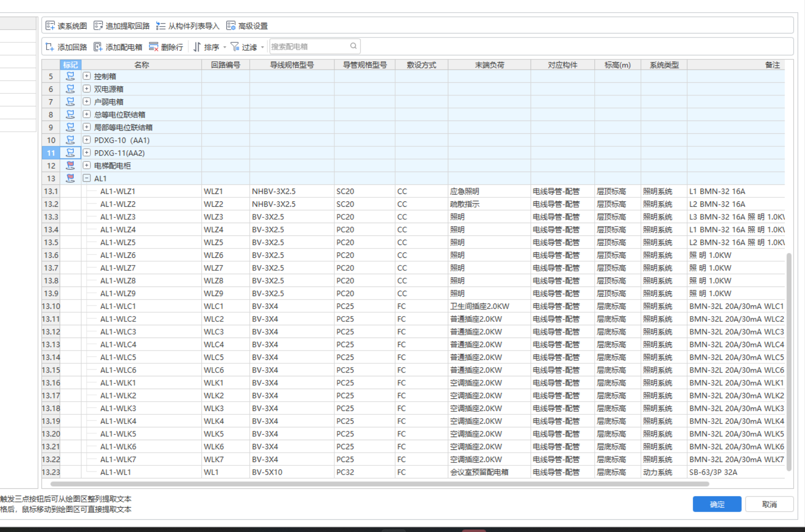Image resolution: width=805 pixels, height=532 pixels.
Task: Click the 标记 column header
Action: pyautogui.click(x=71, y=65)
